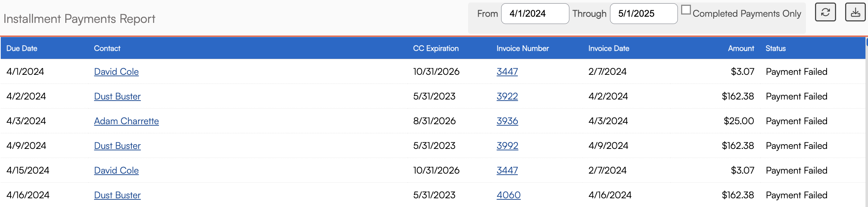Sort by Due Date column header

(x=22, y=48)
